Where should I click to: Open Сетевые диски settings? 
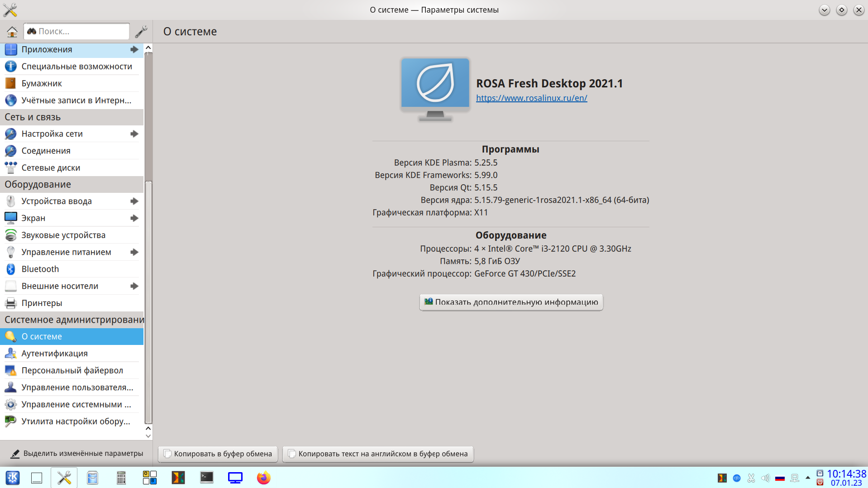(72, 168)
